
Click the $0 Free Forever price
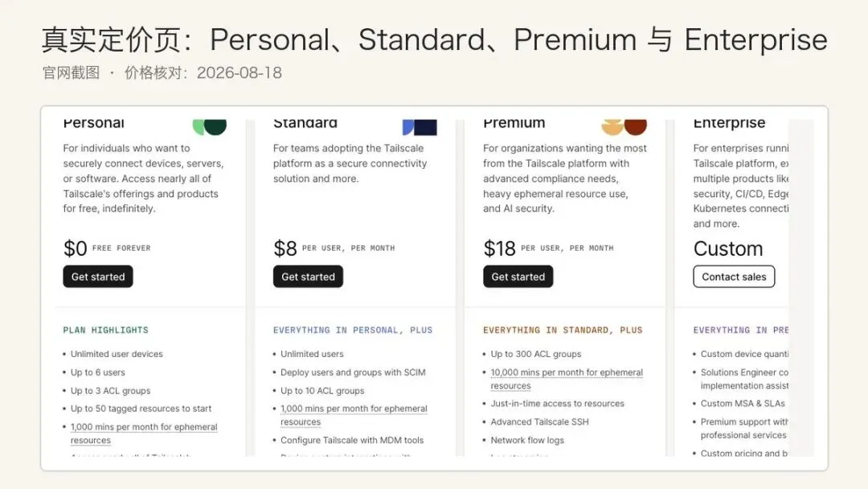click(x=107, y=248)
